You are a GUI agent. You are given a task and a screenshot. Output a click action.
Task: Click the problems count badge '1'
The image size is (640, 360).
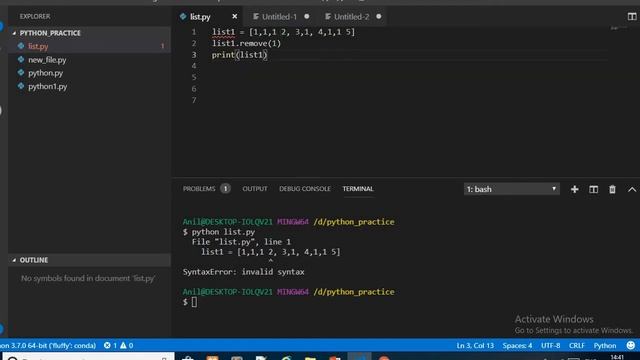pyautogui.click(x=225, y=189)
